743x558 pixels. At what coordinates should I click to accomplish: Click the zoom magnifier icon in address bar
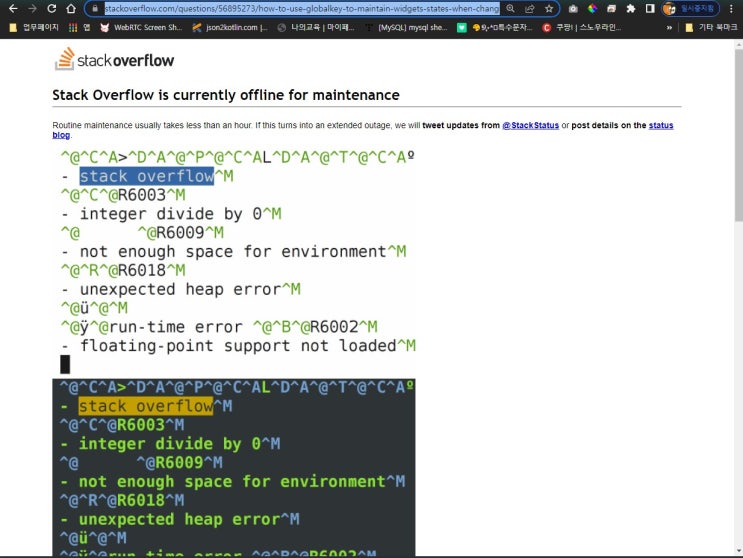[510, 8]
